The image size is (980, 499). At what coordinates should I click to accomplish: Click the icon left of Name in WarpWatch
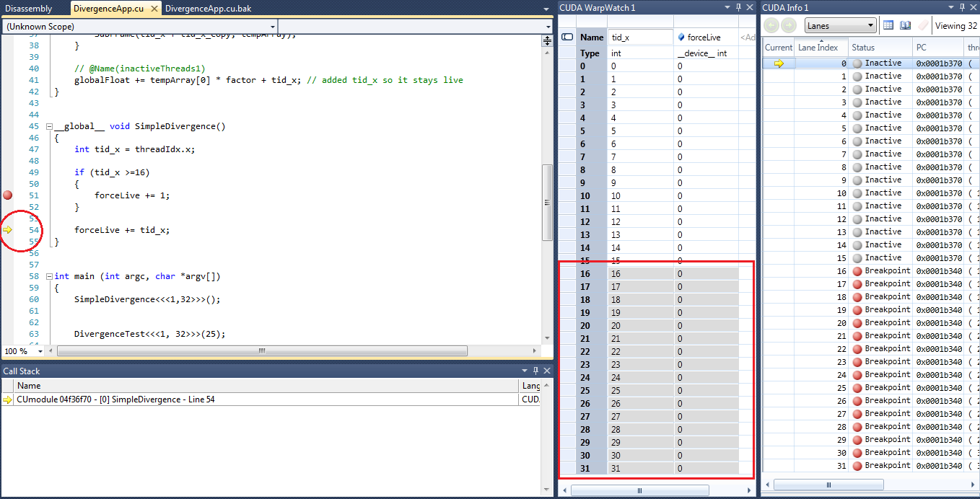tap(567, 37)
